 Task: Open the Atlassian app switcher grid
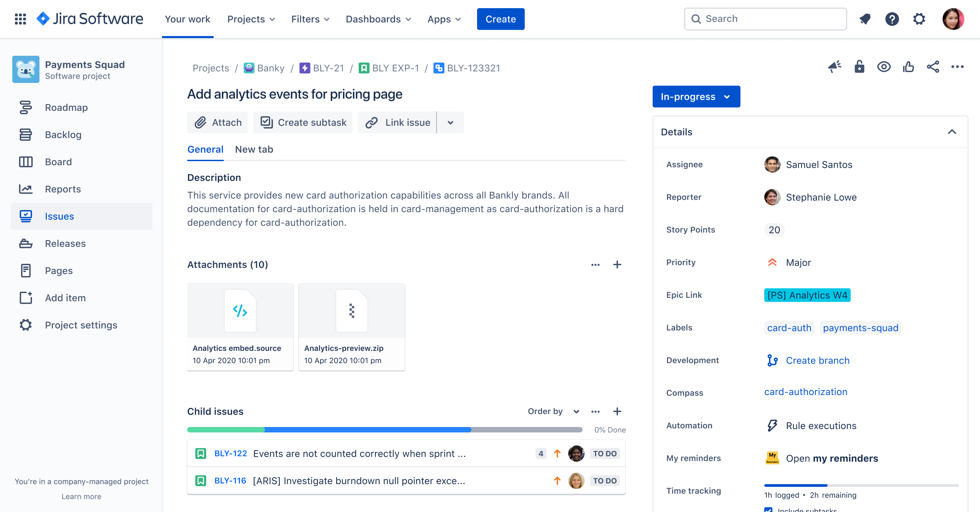[20, 19]
